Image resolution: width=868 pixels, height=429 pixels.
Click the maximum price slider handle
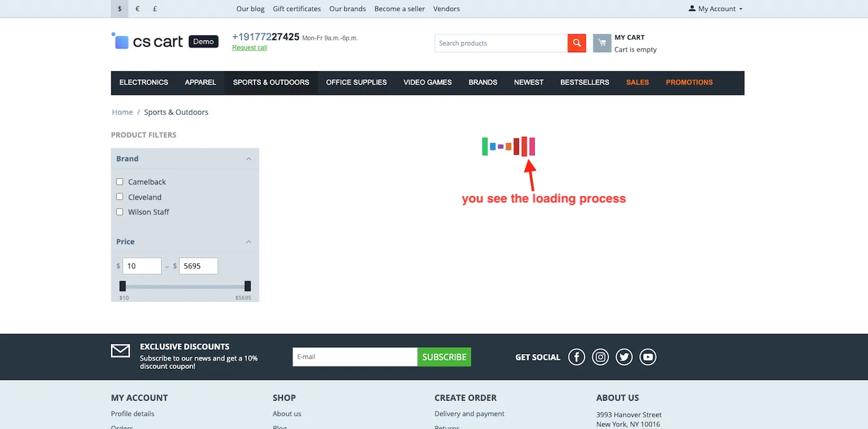[x=247, y=286]
